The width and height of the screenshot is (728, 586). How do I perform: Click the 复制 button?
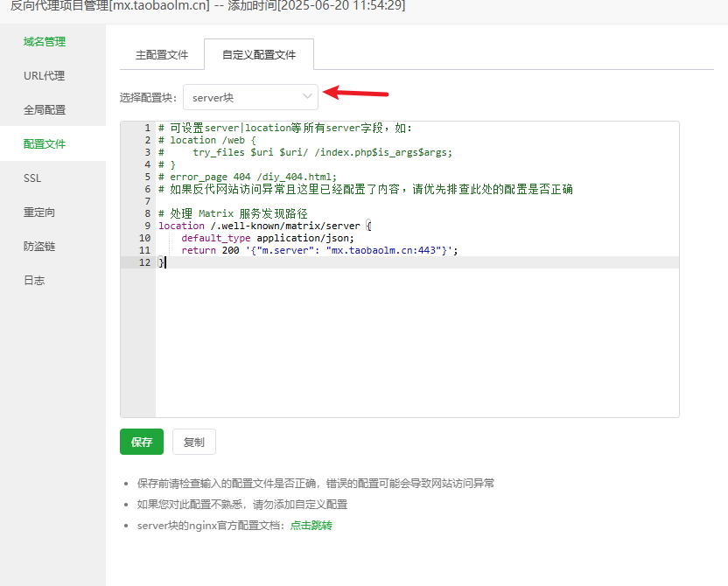pyautogui.click(x=193, y=442)
